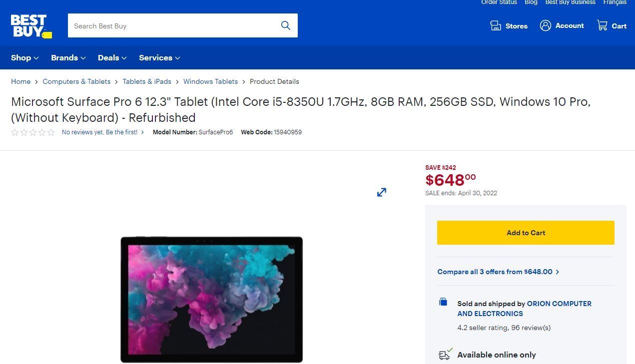Go to Windows Tablets breadcrumb
Image resolution: width=635 pixels, height=364 pixels.
[x=210, y=81]
